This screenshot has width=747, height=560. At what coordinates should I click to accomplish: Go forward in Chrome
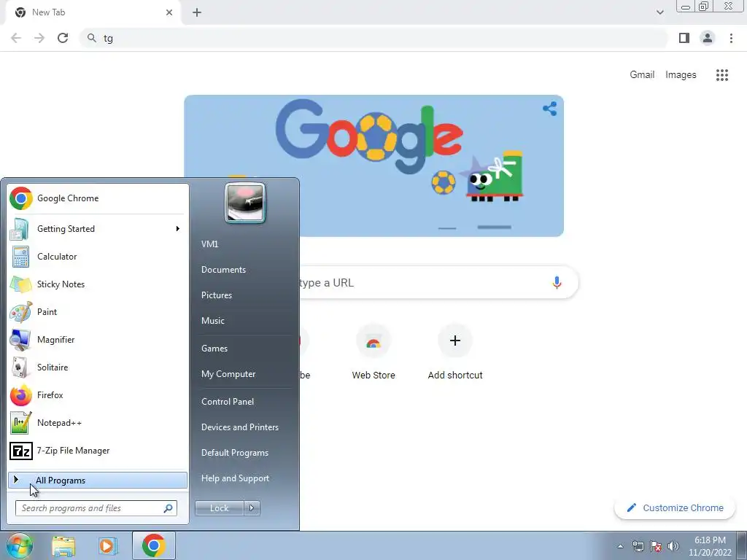point(39,38)
